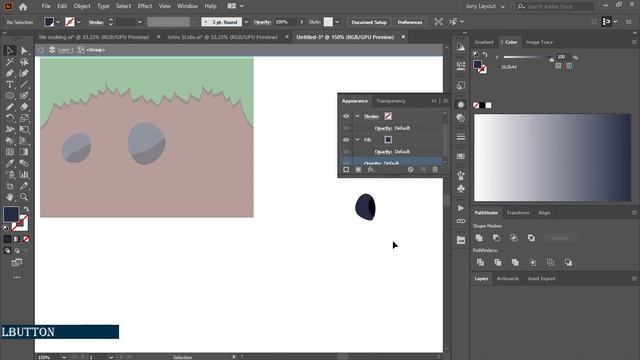Click the Intersect shape mode icon
Screen dimensions: 640x360
514,238
